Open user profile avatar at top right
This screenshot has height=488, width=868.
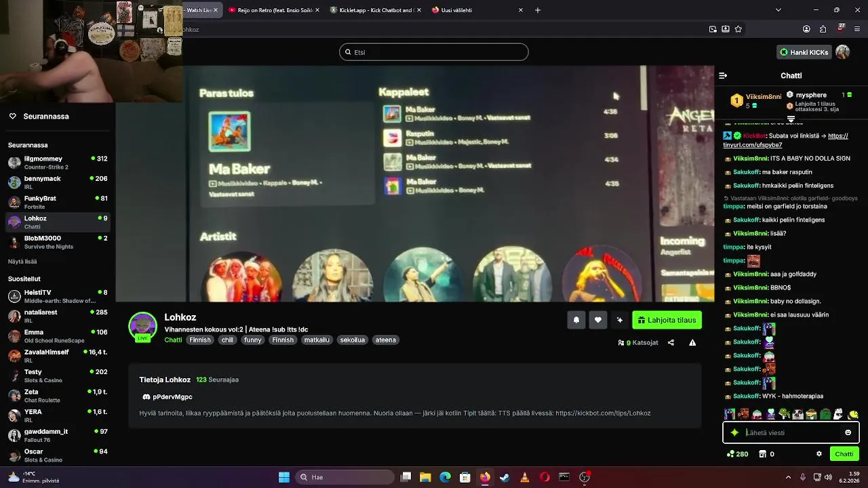(843, 52)
